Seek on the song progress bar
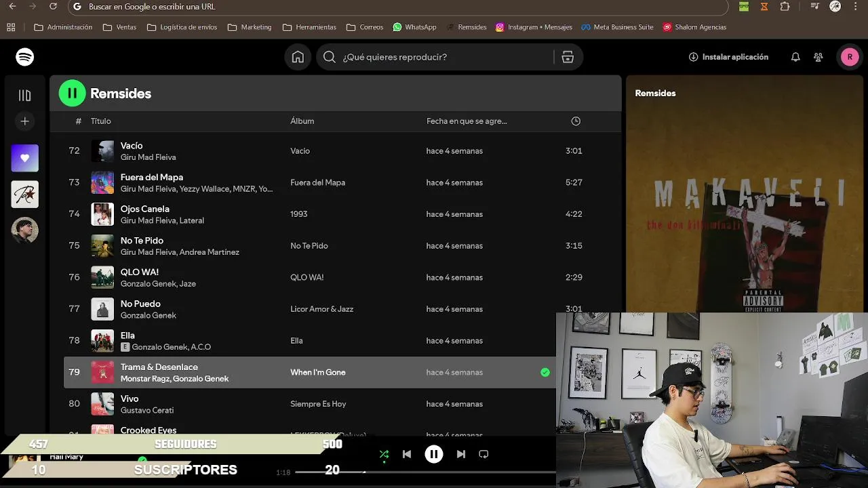Viewport: 868px width, 488px height. [x=425, y=472]
